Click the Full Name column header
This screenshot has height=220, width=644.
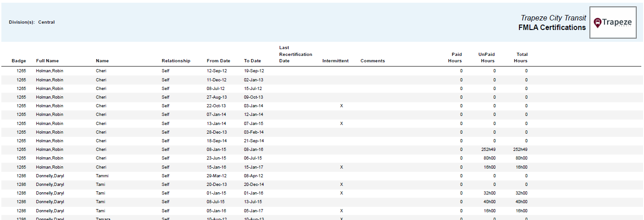47,61
